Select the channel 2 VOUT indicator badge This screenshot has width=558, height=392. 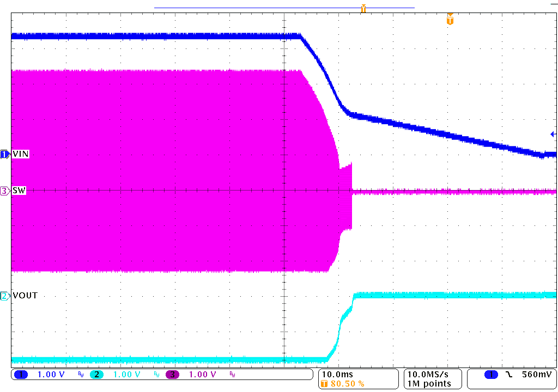click(3, 296)
